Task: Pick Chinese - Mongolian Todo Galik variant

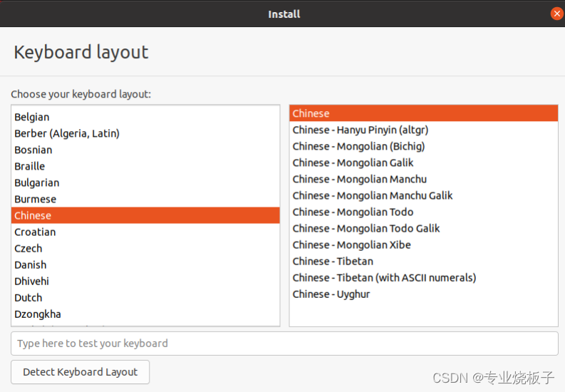Action: pyautogui.click(x=424, y=229)
